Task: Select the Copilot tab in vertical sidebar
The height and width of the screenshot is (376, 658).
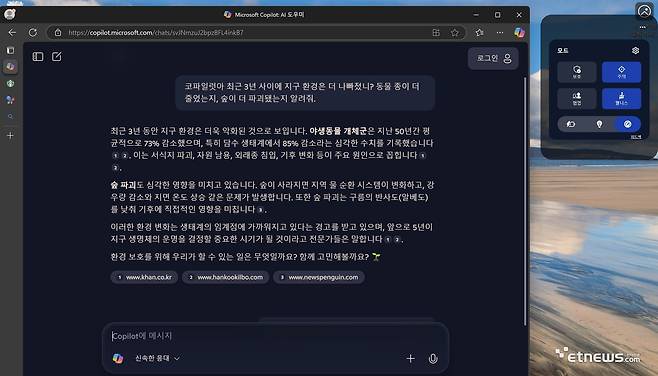Action: pyautogui.click(x=10, y=66)
